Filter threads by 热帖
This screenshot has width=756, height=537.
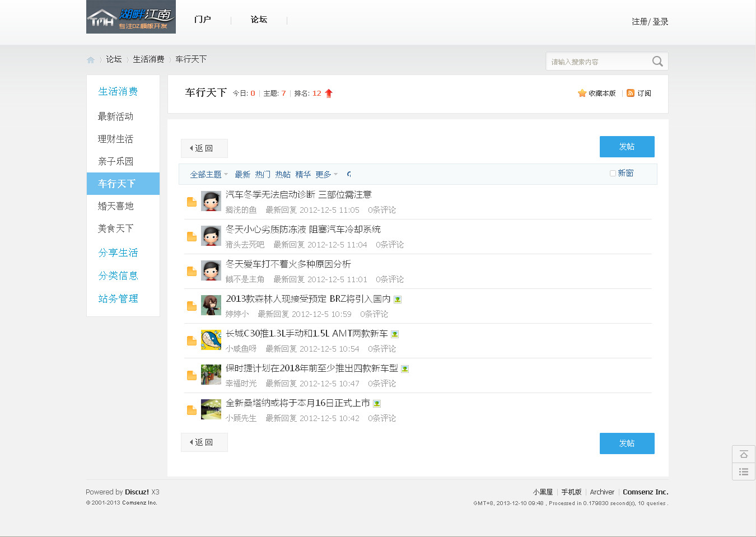(283, 174)
